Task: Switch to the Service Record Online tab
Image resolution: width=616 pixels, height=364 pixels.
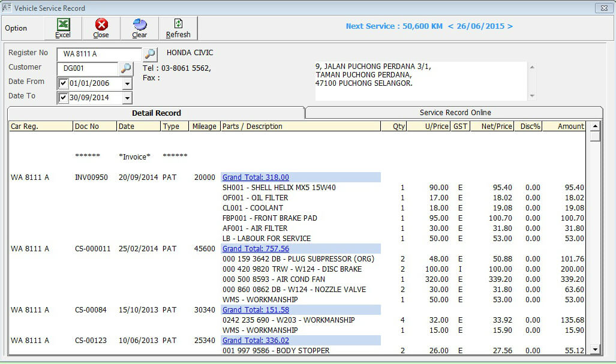Action: click(x=455, y=113)
